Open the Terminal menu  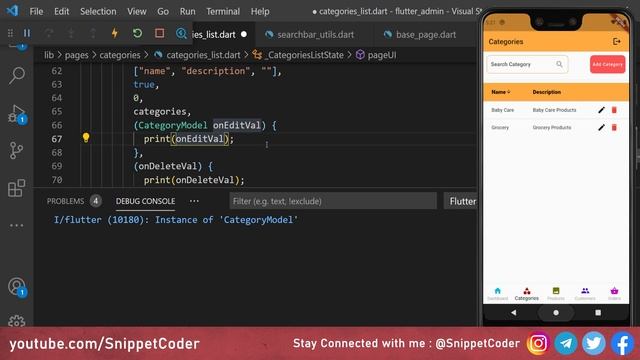(223, 11)
